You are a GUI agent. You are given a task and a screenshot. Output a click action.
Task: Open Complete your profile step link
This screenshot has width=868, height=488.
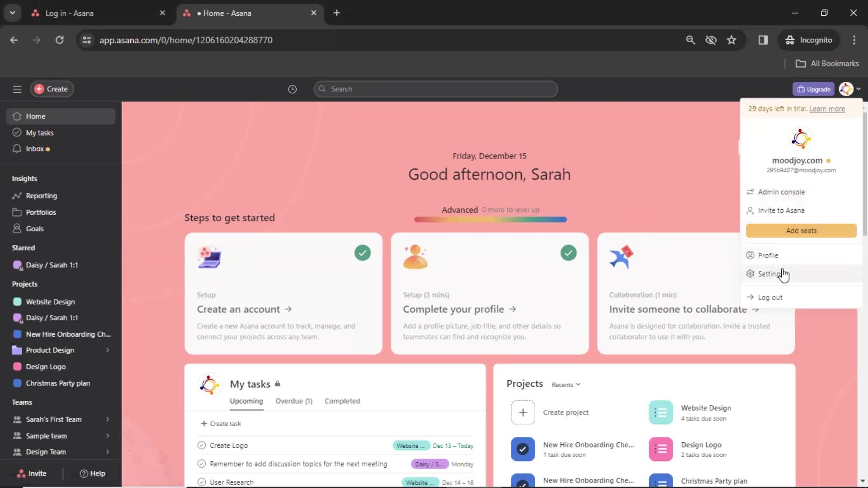point(459,310)
